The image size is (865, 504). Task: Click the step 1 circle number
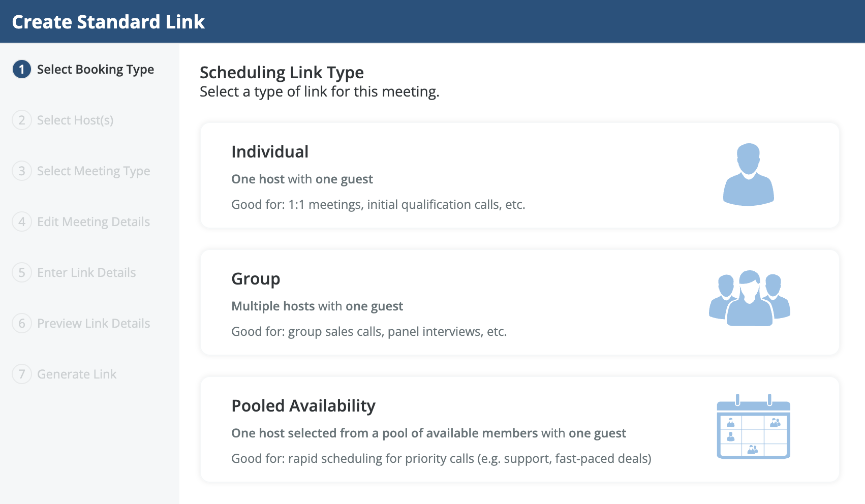(x=22, y=70)
